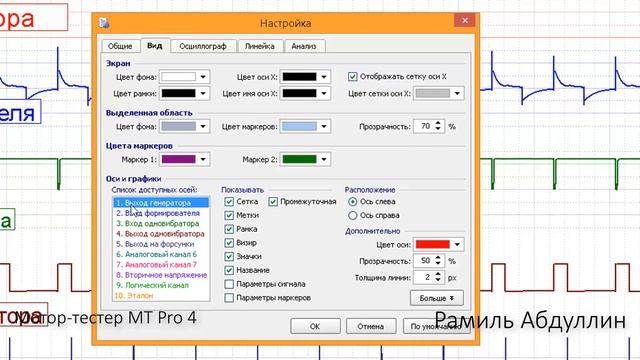
Task: Select 5. Выход на форсунки axis
Action: [161, 244]
